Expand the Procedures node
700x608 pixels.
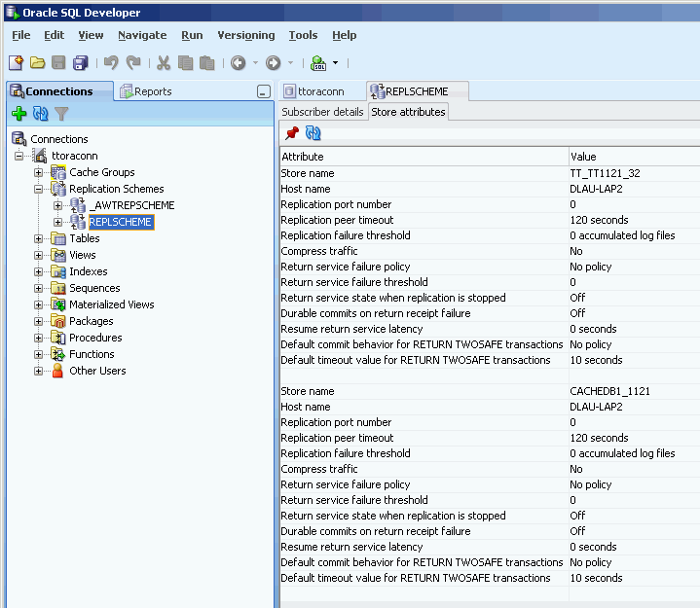point(38,338)
